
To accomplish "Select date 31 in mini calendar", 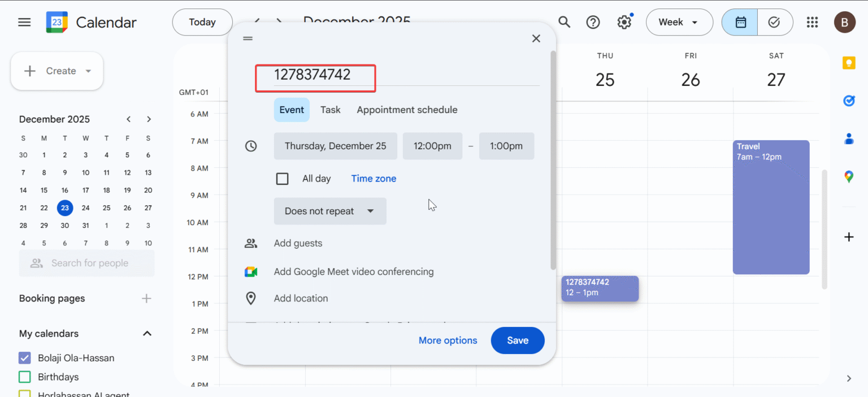I will (x=85, y=225).
